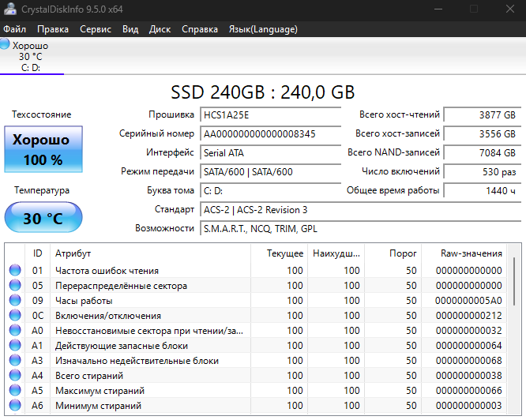The width and height of the screenshot is (526, 420).
Task: Click the Интерфейс field Serial ATA
Action: tap(270, 153)
